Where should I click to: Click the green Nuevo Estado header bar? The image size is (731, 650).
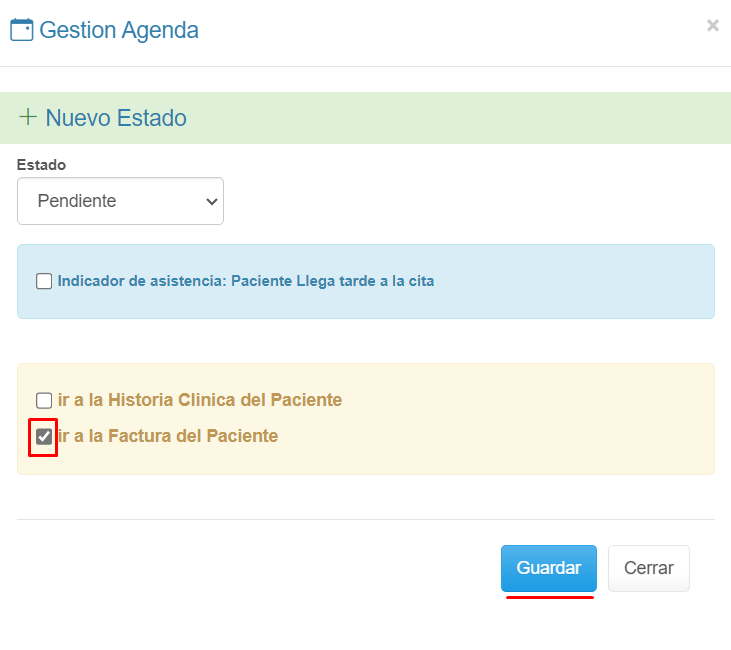(450, 118)
